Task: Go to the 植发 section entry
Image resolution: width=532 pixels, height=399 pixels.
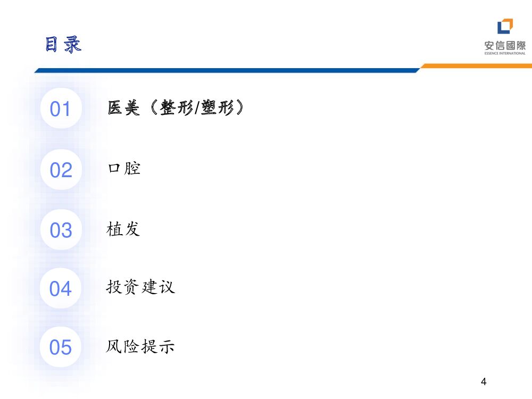Action: coord(123,229)
